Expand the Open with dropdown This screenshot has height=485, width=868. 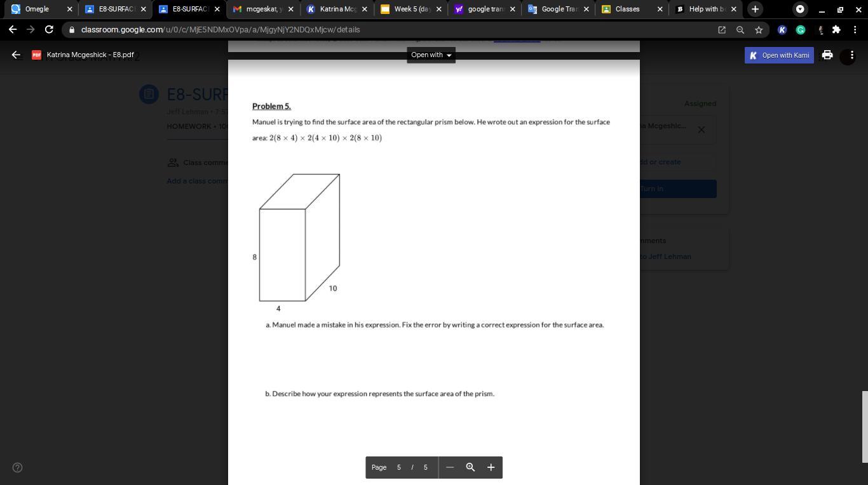[431, 55]
